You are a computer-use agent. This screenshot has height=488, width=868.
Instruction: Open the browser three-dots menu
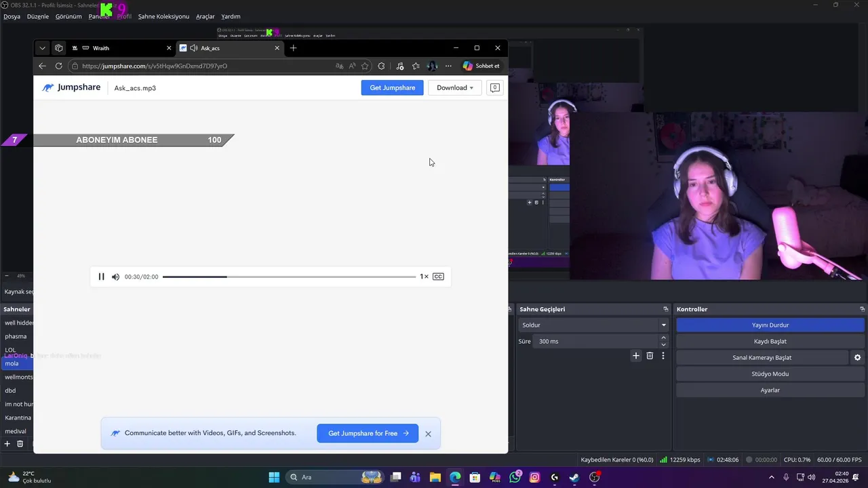[x=448, y=66]
